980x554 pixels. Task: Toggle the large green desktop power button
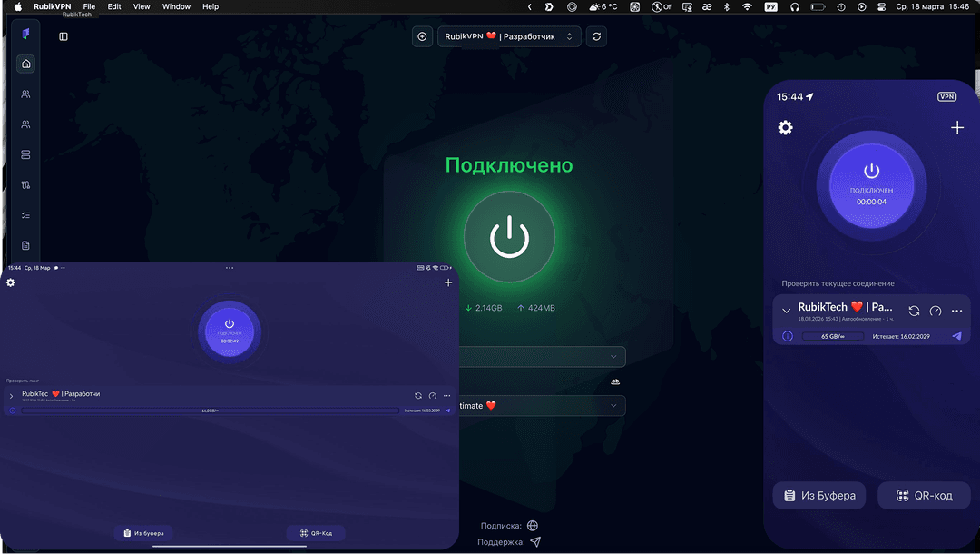tap(509, 238)
